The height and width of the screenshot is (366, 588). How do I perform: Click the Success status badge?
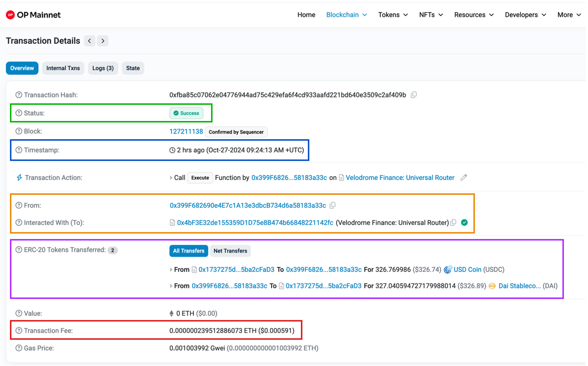(186, 113)
